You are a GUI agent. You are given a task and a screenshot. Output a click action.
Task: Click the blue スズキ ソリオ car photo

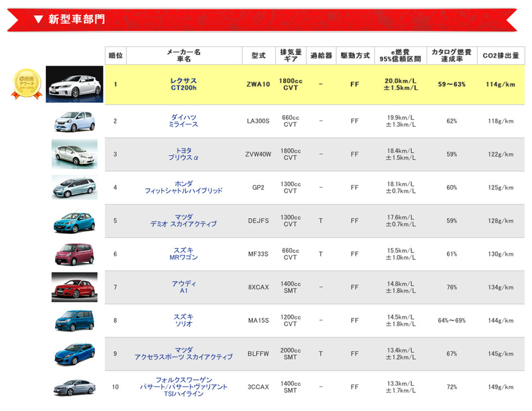click(74, 320)
